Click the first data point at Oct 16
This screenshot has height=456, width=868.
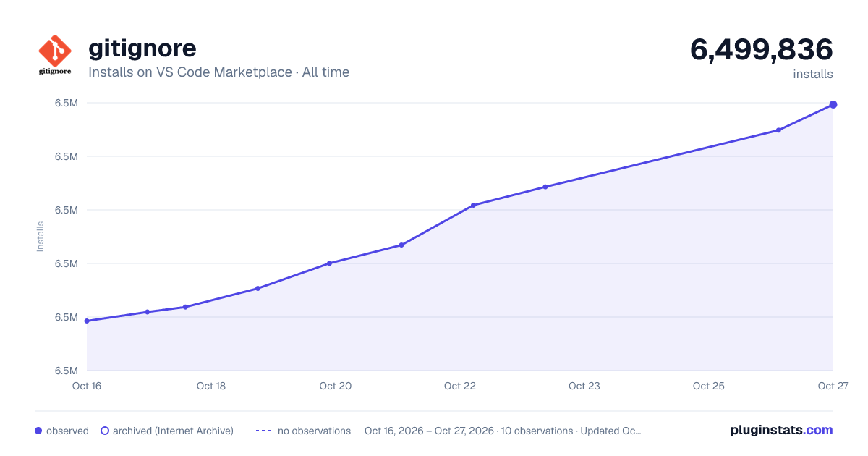87,321
